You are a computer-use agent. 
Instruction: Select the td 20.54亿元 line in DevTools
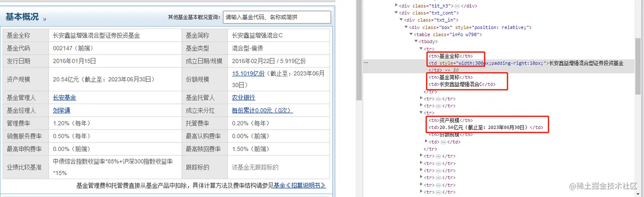486,127
